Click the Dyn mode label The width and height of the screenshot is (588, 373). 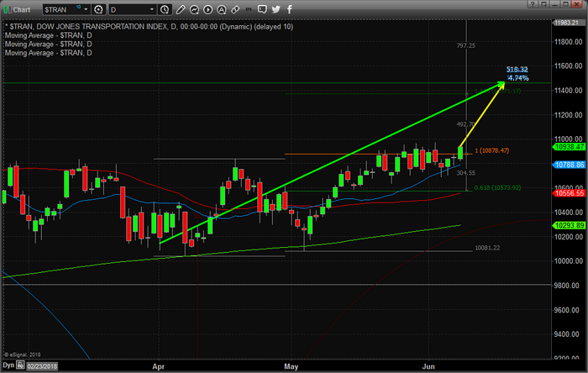(x=8, y=367)
